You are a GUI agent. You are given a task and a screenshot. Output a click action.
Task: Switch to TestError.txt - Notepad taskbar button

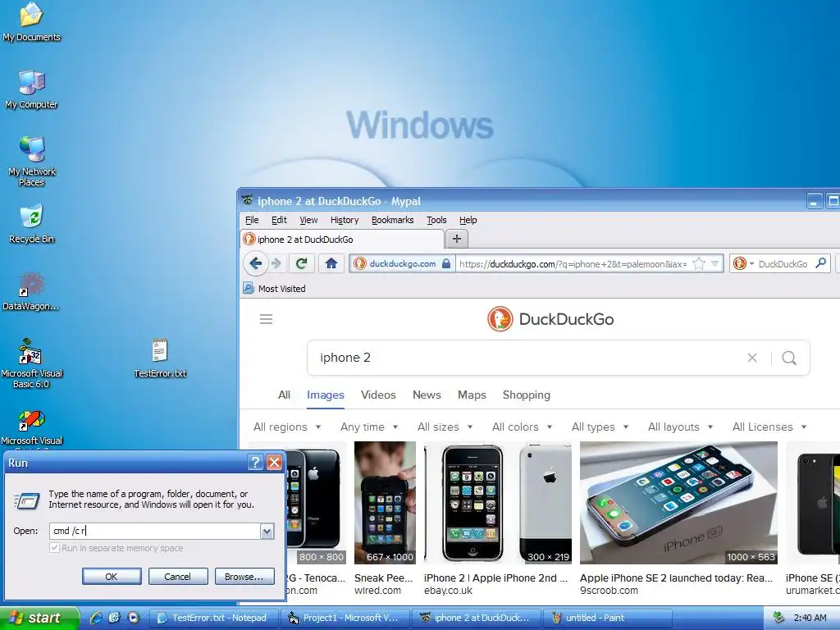coord(212,618)
